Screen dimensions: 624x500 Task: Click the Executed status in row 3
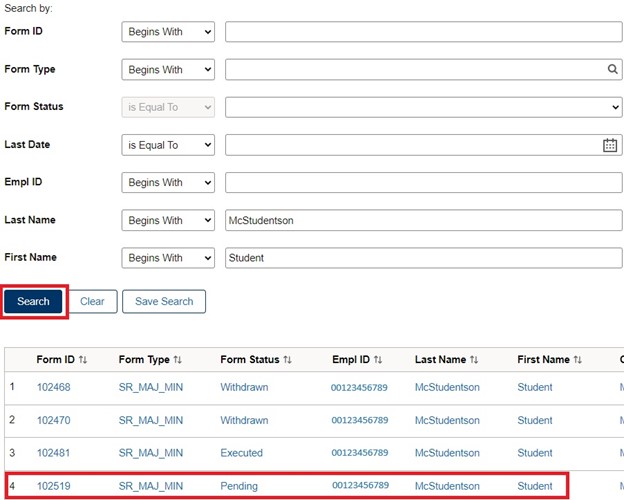coord(241,453)
